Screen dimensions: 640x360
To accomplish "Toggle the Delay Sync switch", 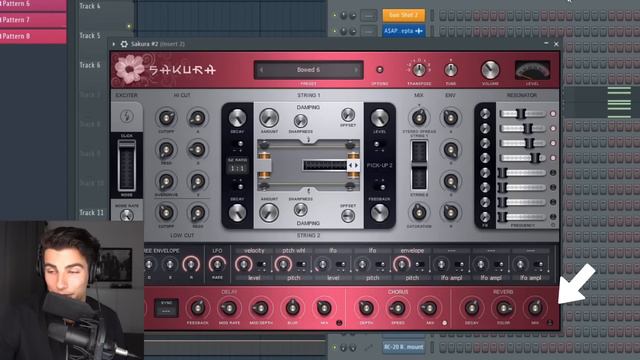I will click(x=166, y=308).
